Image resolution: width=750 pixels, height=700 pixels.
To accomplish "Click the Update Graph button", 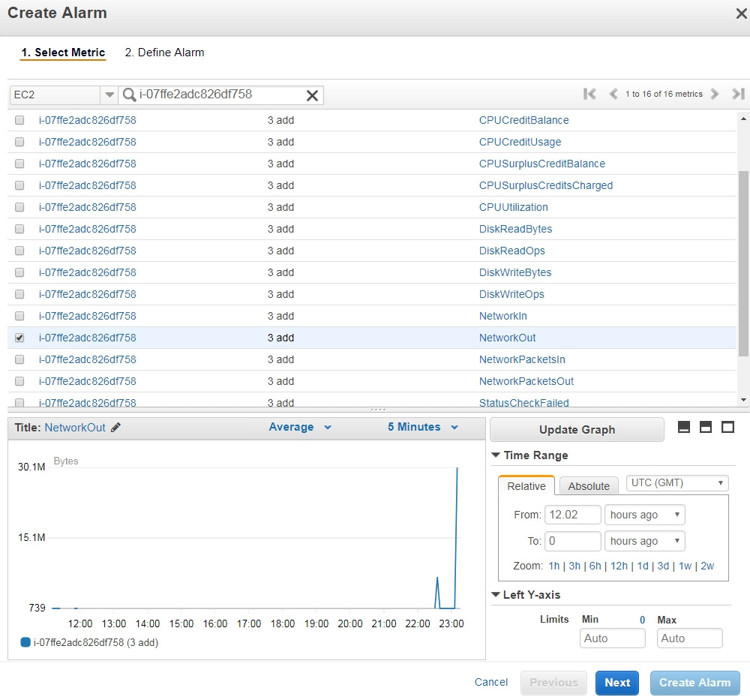I will (577, 430).
